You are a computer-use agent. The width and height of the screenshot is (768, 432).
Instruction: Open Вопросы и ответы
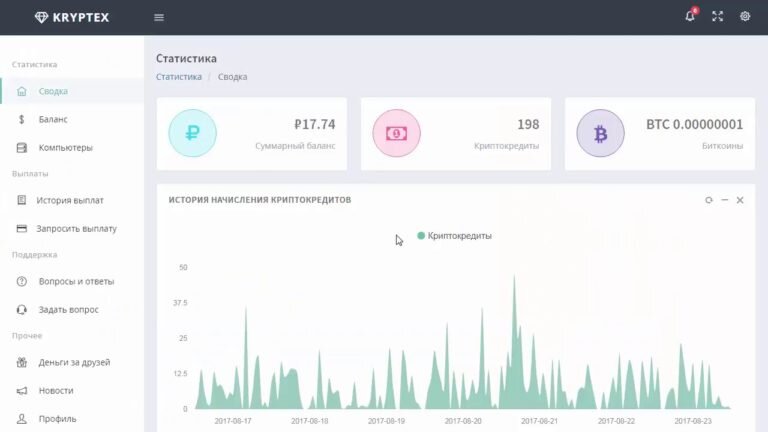point(72,281)
